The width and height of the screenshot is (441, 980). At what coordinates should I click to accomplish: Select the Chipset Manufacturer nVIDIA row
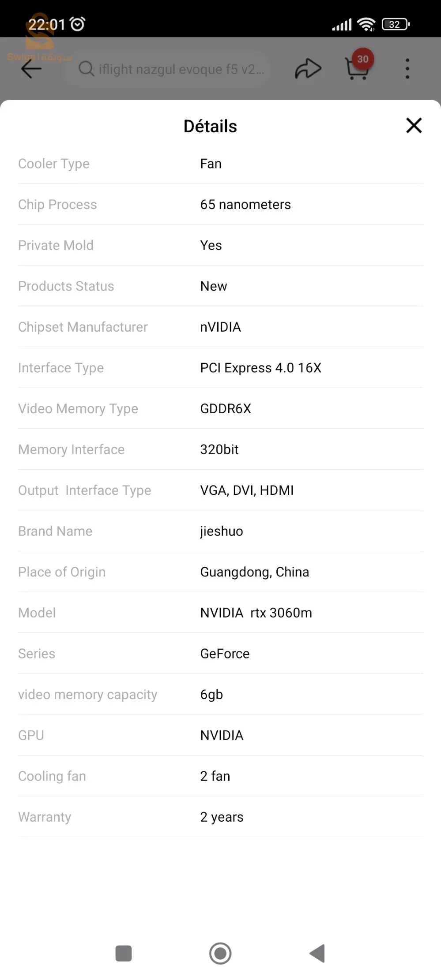(x=220, y=327)
